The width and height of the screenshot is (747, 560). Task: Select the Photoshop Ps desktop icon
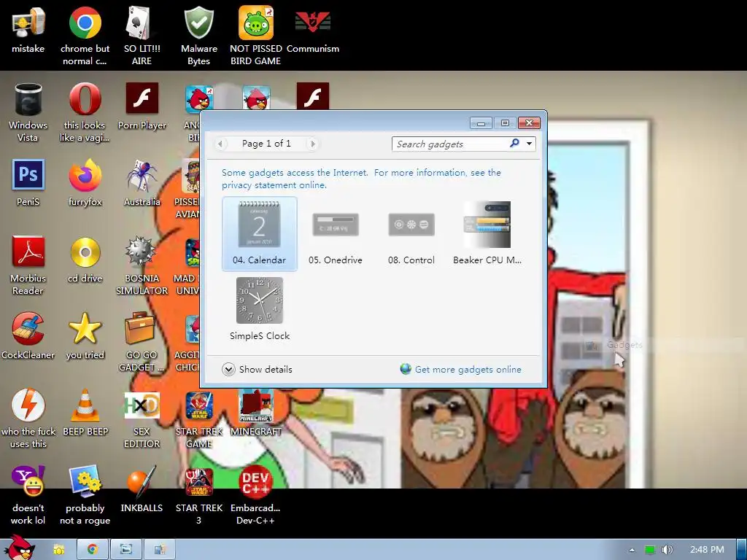(28, 183)
